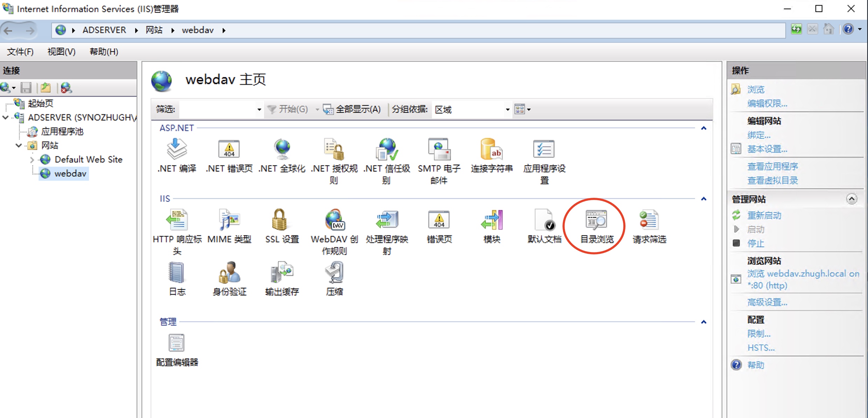868x418 pixels.
Task: Open the 视图(V) menu
Action: [61, 52]
